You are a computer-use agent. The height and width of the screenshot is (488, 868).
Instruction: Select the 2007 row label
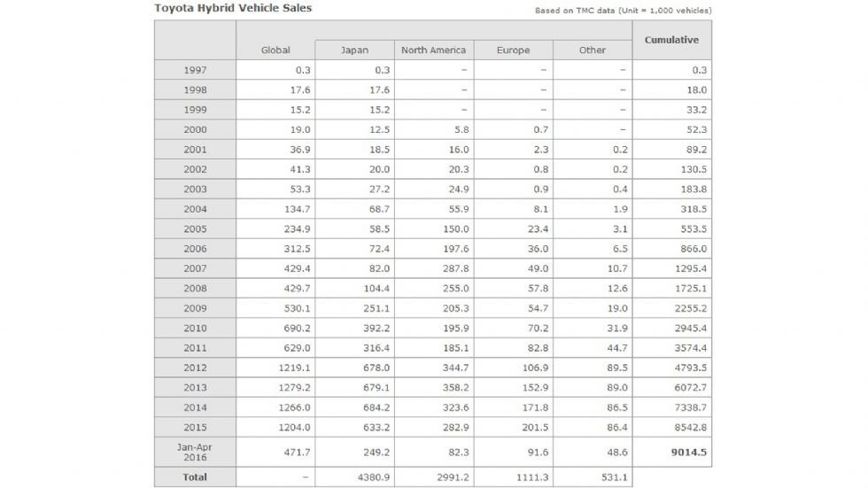coord(195,268)
